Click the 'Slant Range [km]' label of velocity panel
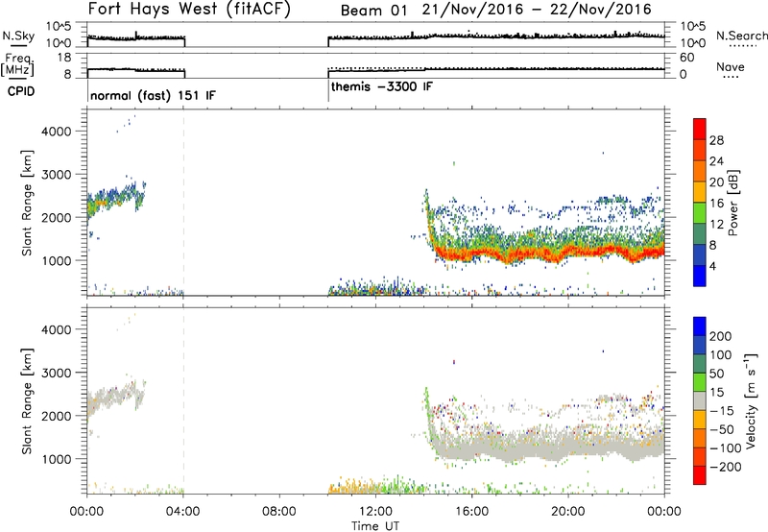This screenshot has width=768, height=532. 27,401
